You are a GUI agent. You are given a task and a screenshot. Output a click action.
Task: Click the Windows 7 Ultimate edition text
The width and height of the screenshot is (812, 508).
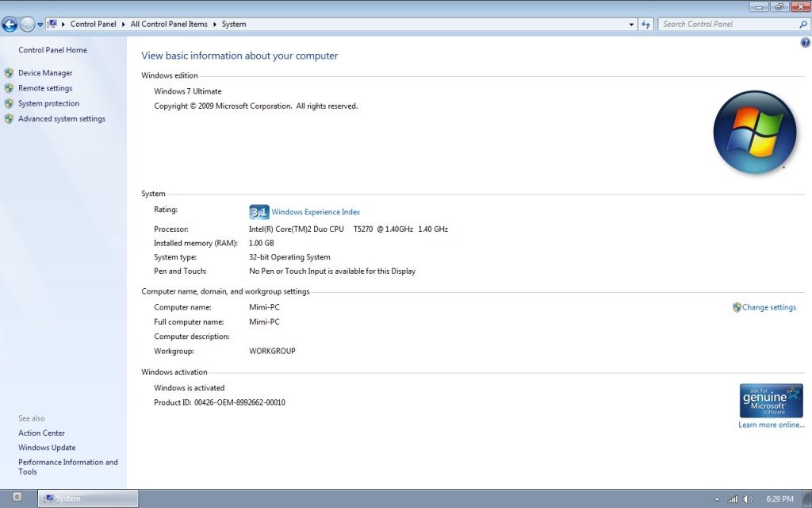click(187, 91)
